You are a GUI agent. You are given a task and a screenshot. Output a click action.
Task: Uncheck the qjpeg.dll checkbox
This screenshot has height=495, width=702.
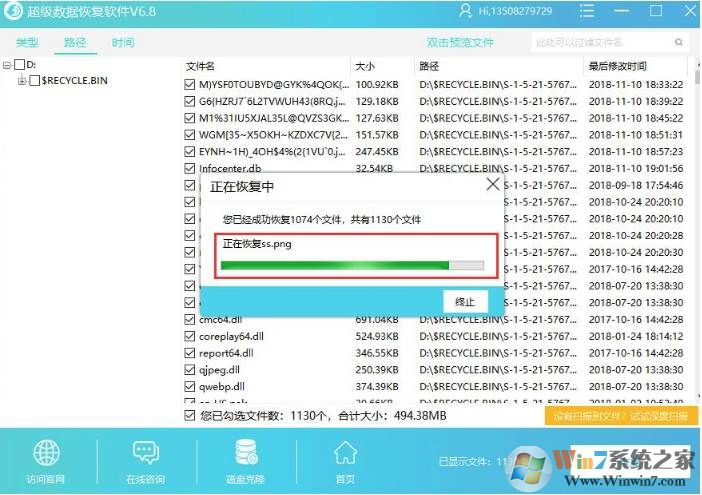pyautogui.click(x=190, y=370)
